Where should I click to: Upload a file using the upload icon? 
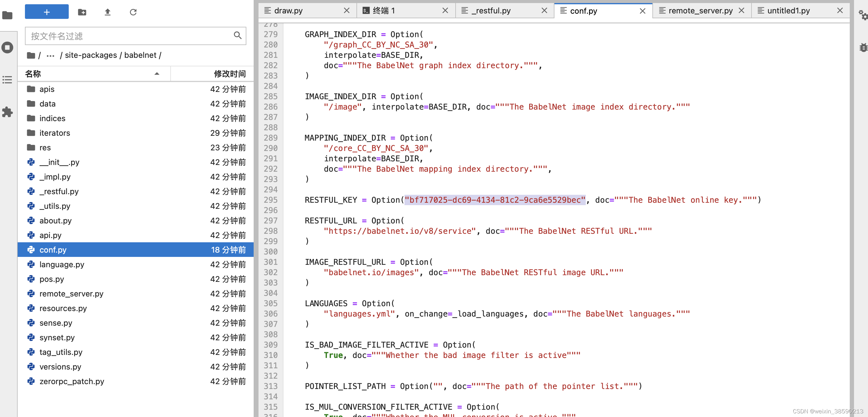(x=107, y=12)
